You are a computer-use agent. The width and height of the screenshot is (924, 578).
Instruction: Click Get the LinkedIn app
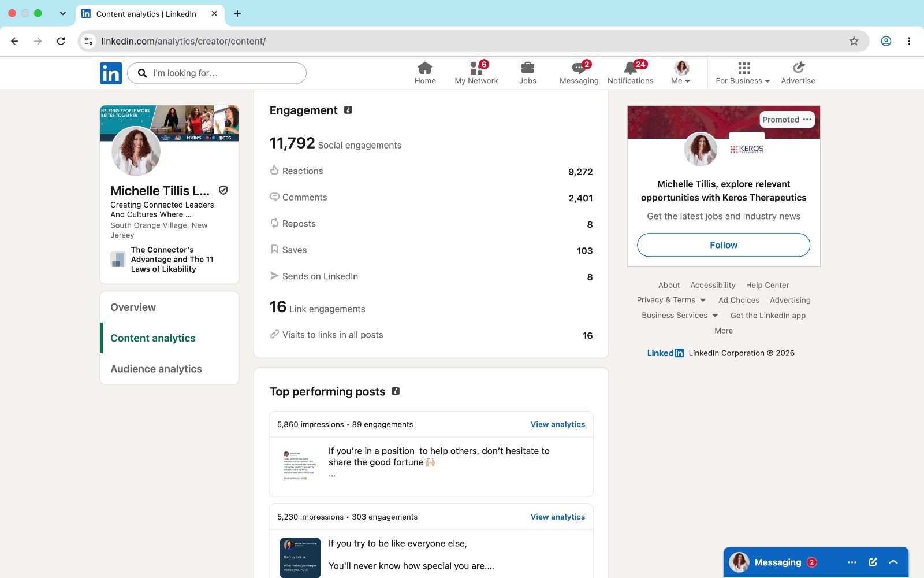tap(767, 316)
